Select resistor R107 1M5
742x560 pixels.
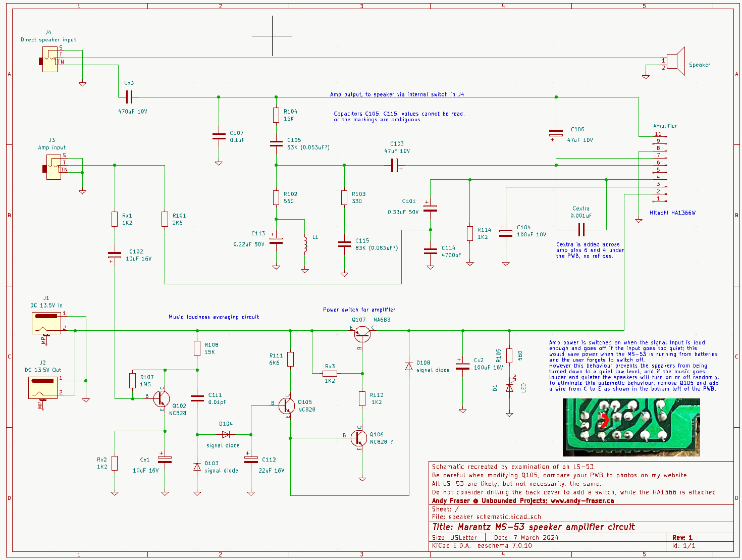click(x=132, y=381)
